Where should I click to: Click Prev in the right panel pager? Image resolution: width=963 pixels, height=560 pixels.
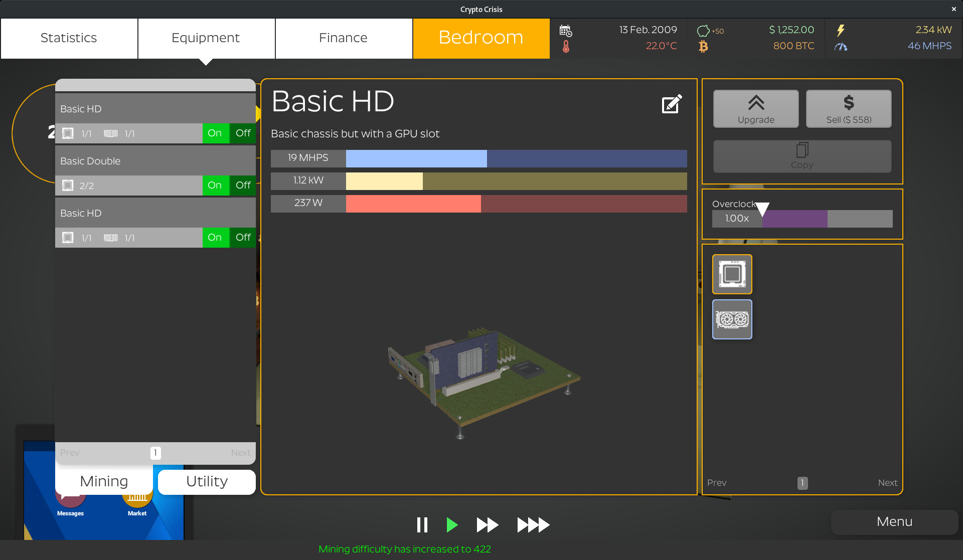point(717,482)
